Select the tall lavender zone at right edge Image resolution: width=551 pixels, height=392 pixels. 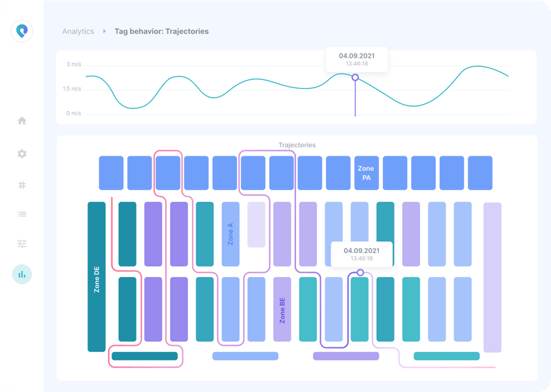click(x=492, y=278)
